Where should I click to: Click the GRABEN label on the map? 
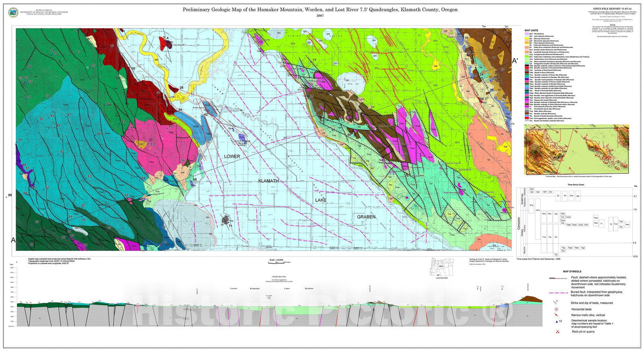click(x=366, y=217)
